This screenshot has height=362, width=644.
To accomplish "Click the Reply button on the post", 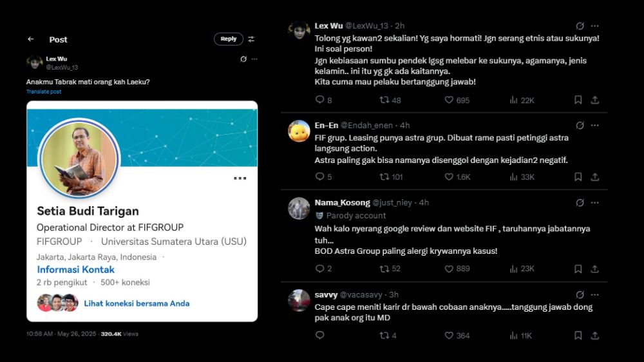I will [x=229, y=39].
